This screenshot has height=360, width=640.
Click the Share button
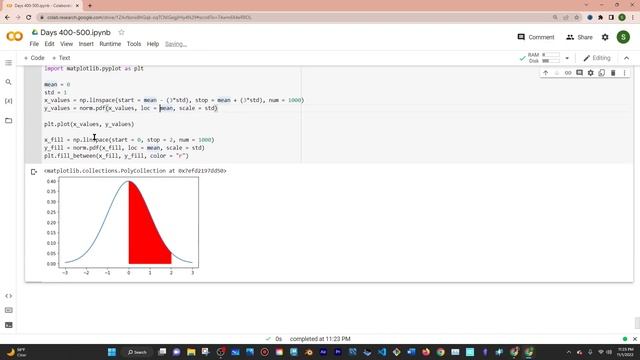point(579,37)
